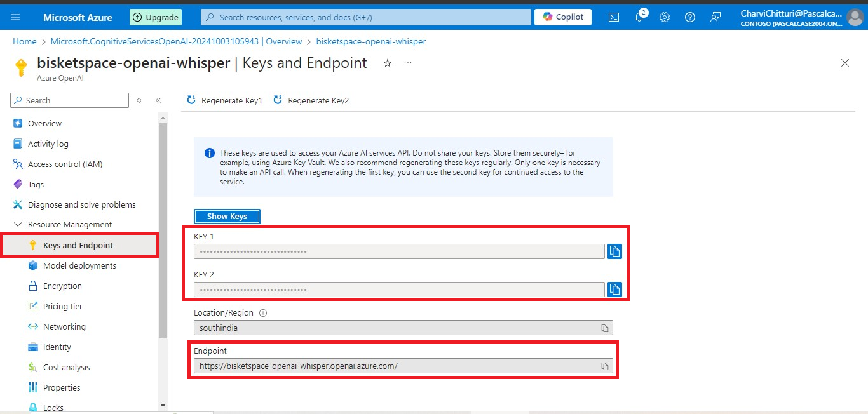Copy the Endpoint URL

coord(605,366)
